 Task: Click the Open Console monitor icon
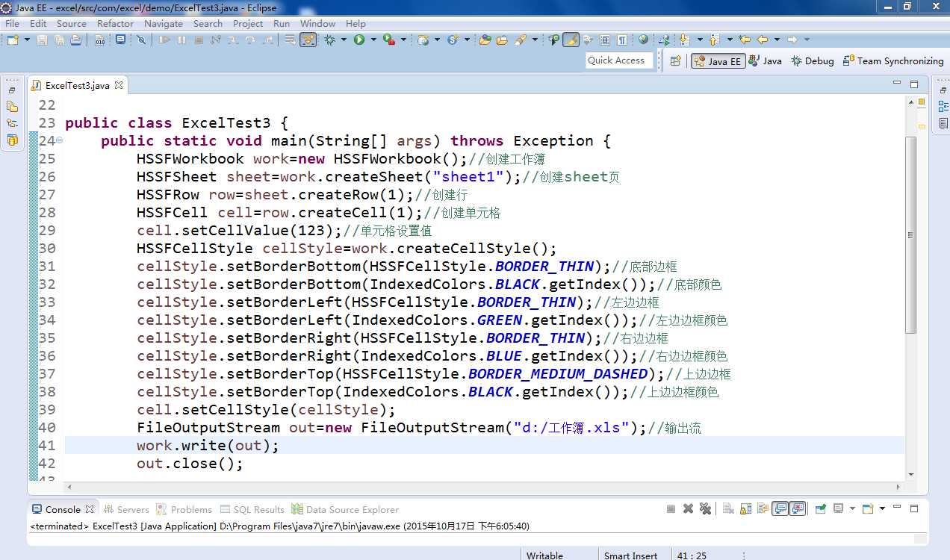pos(120,39)
